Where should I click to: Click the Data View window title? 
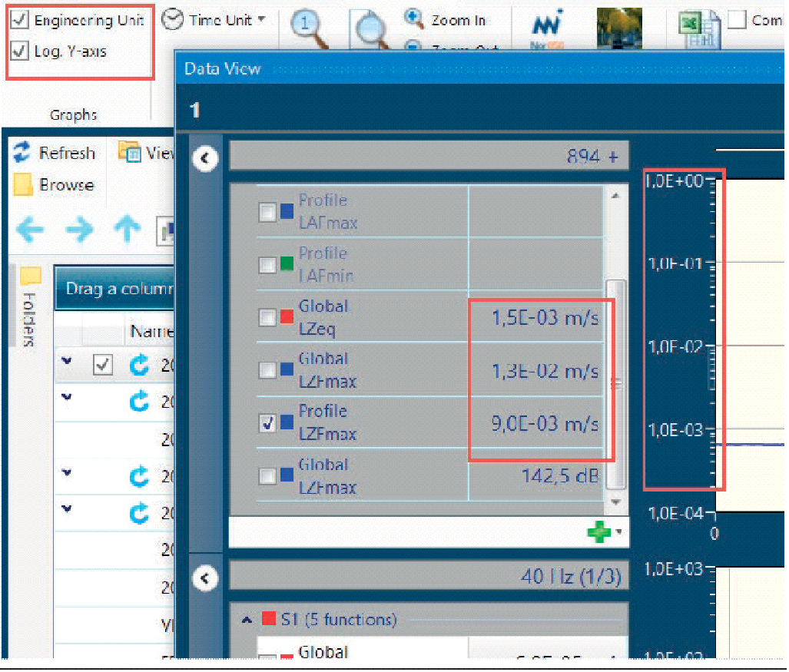(x=223, y=69)
